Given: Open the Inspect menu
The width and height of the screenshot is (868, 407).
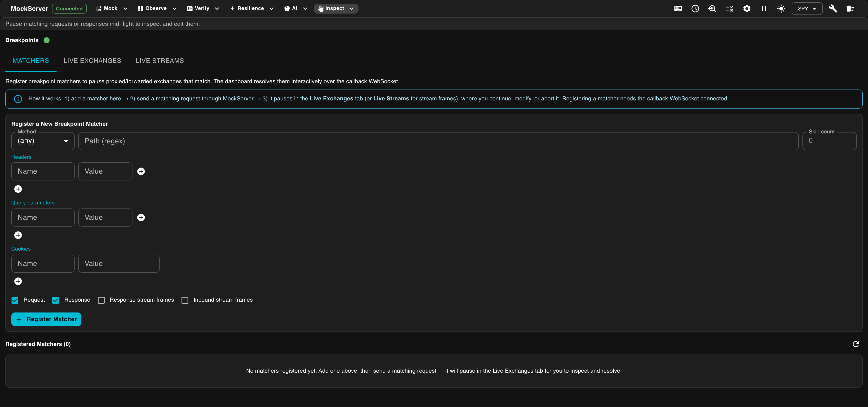Looking at the screenshot, I should click(x=336, y=8).
